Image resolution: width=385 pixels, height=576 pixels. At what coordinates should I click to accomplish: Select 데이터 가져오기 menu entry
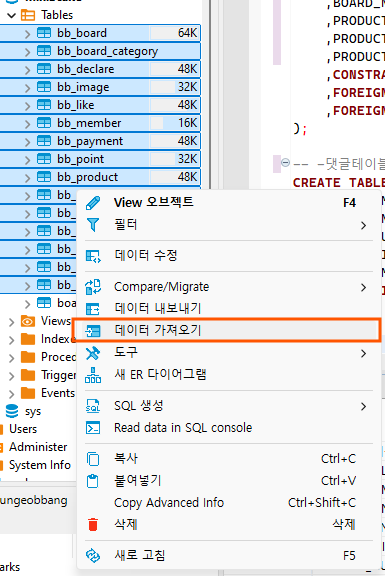click(228, 330)
